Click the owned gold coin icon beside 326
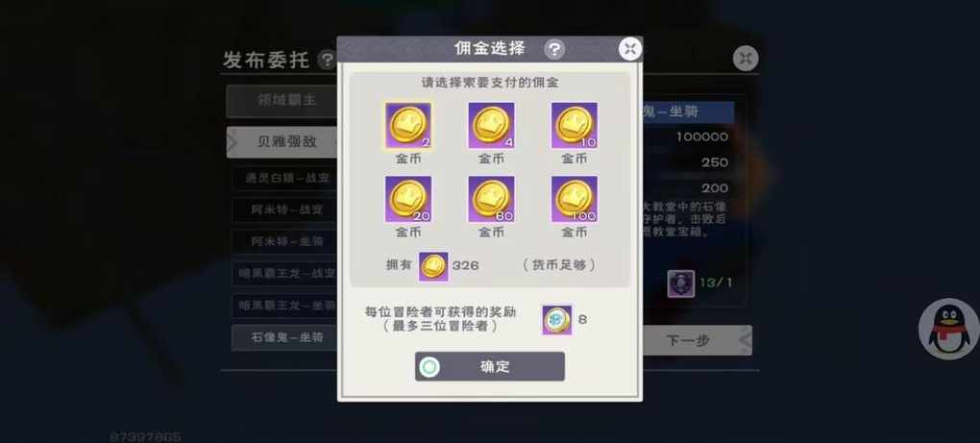Image resolution: width=980 pixels, height=443 pixels. coord(433,266)
